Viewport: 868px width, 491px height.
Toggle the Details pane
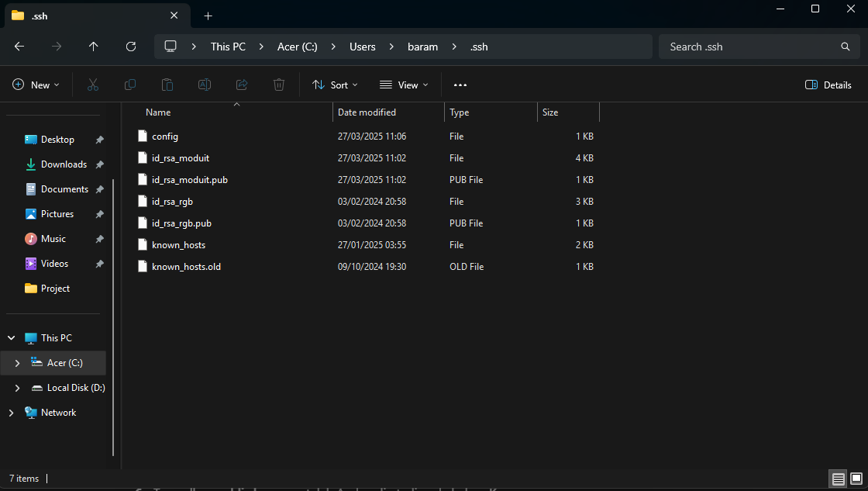pos(828,85)
